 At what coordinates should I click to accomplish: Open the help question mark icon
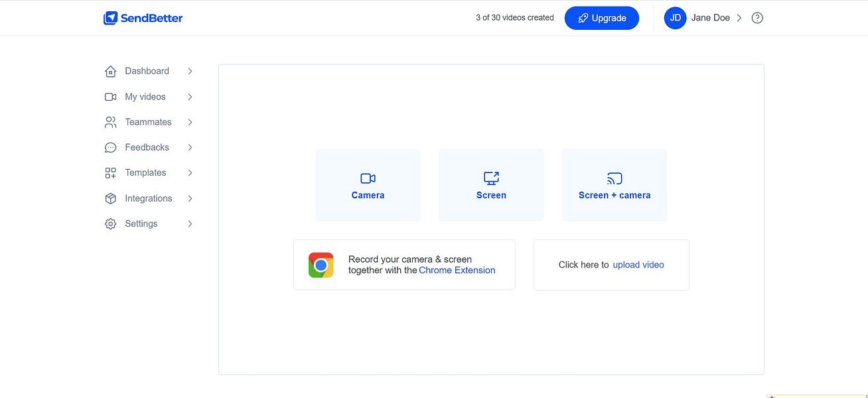pos(757,18)
